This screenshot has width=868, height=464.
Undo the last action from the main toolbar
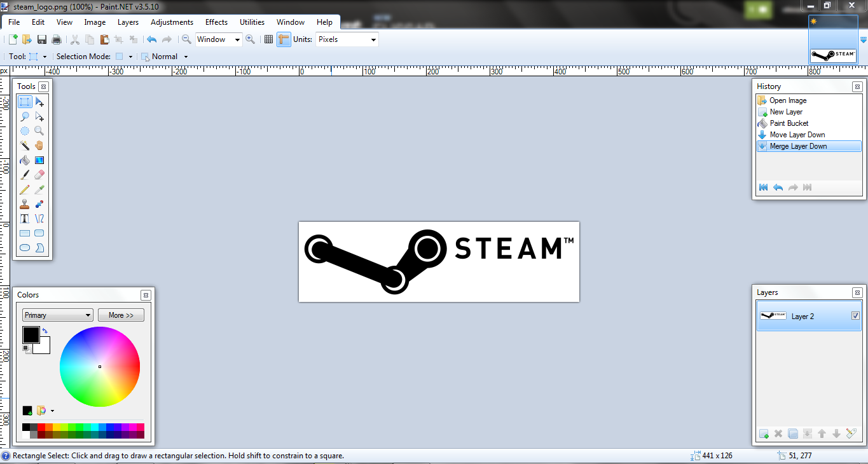pyautogui.click(x=151, y=39)
